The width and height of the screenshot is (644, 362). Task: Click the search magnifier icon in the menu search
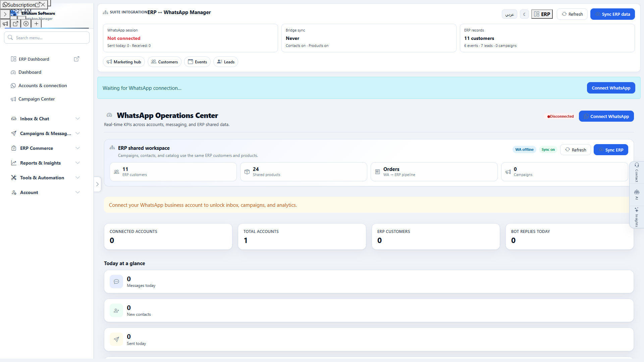click(10, 38)
